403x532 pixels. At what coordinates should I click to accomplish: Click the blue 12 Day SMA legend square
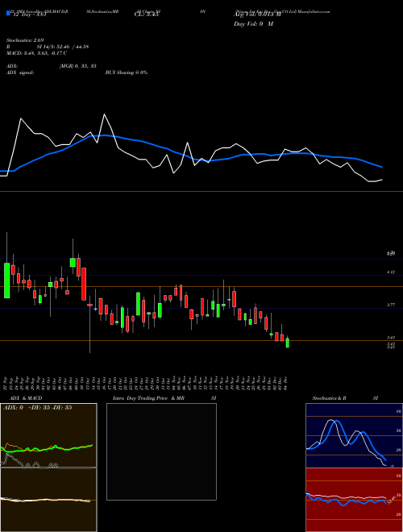click(x=8, y=13)
